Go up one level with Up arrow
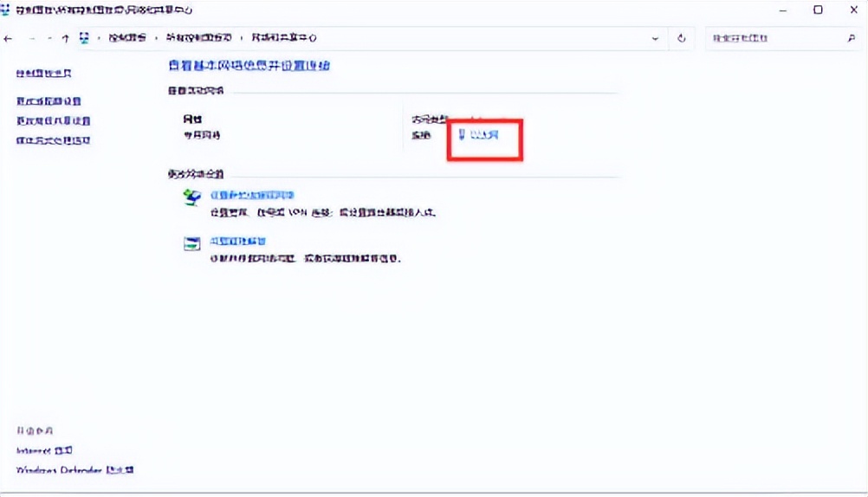868x497 pixels. [x=65, y=38]
